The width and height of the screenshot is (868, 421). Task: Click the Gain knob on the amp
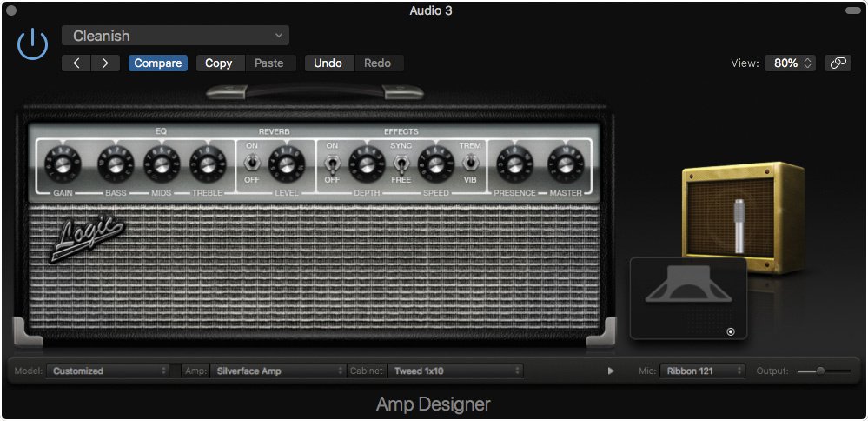[x=63, y=161]
